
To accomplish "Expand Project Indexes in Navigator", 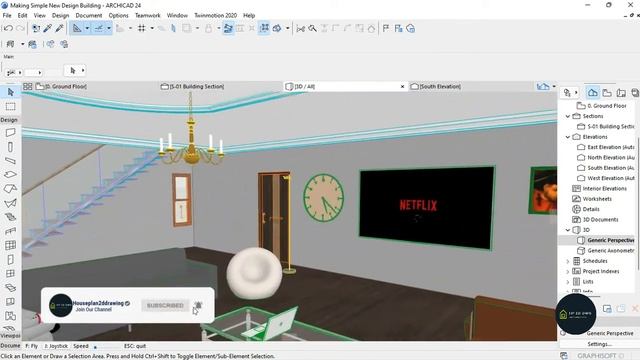I will 568,271.
